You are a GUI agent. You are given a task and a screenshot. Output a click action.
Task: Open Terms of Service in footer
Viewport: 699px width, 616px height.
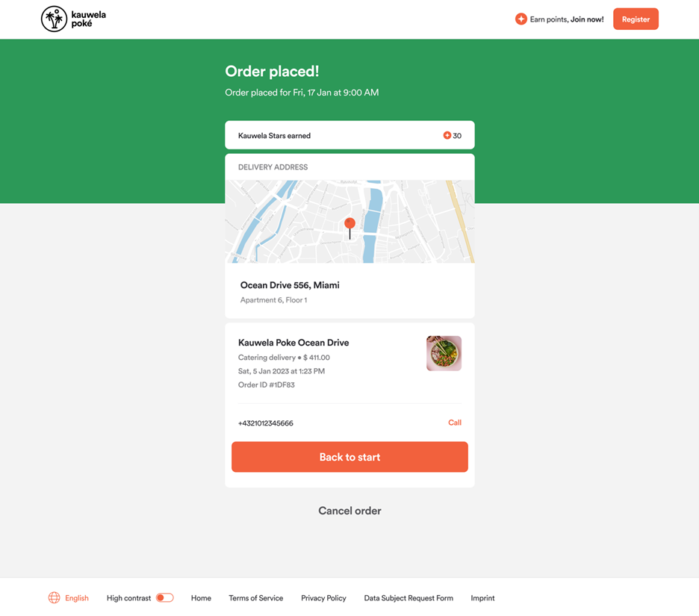[x=255, y=598]
